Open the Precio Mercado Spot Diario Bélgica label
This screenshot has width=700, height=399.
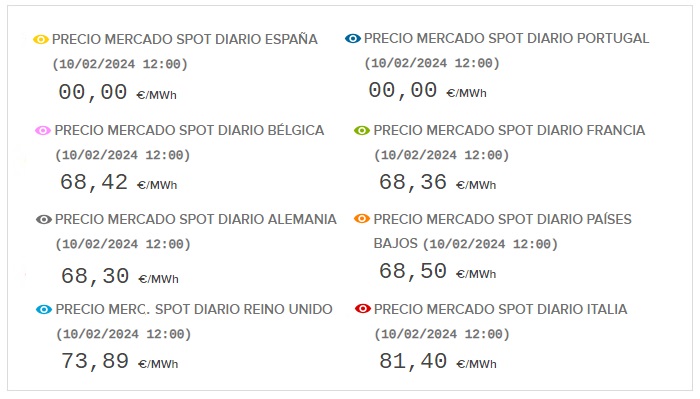[x=189, y=130]
